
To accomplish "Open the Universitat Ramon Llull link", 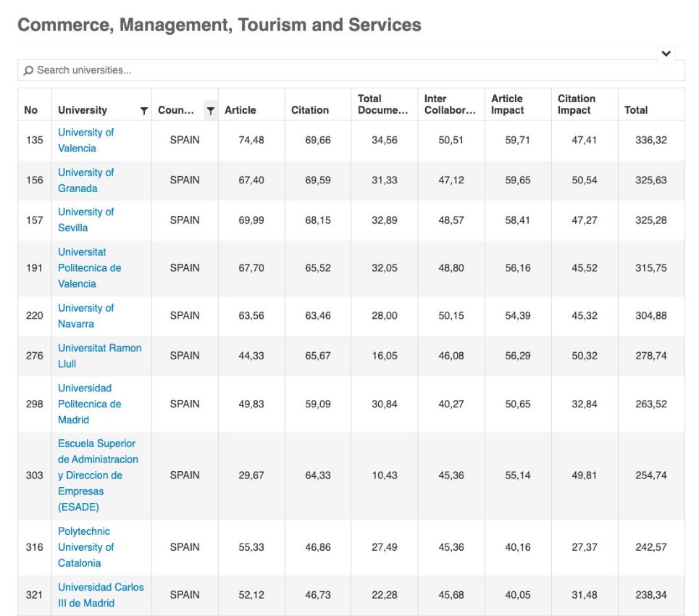I will click(99, 356).
